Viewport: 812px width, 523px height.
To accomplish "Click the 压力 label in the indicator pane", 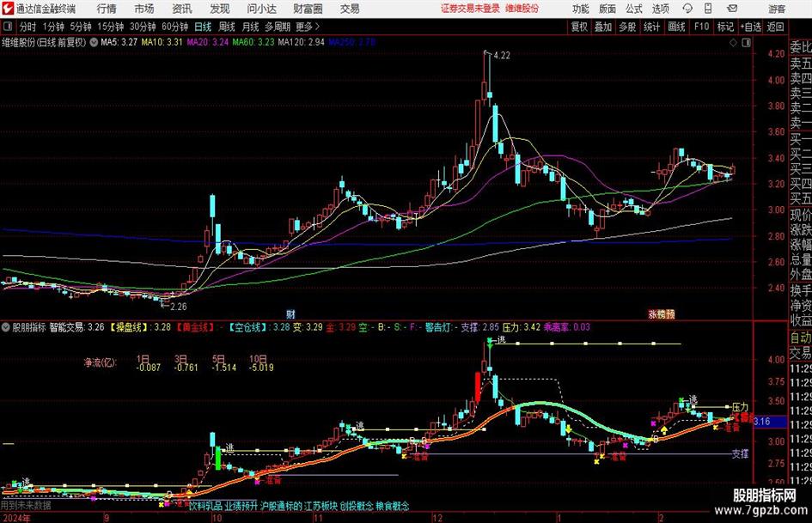I will [741, 406].
